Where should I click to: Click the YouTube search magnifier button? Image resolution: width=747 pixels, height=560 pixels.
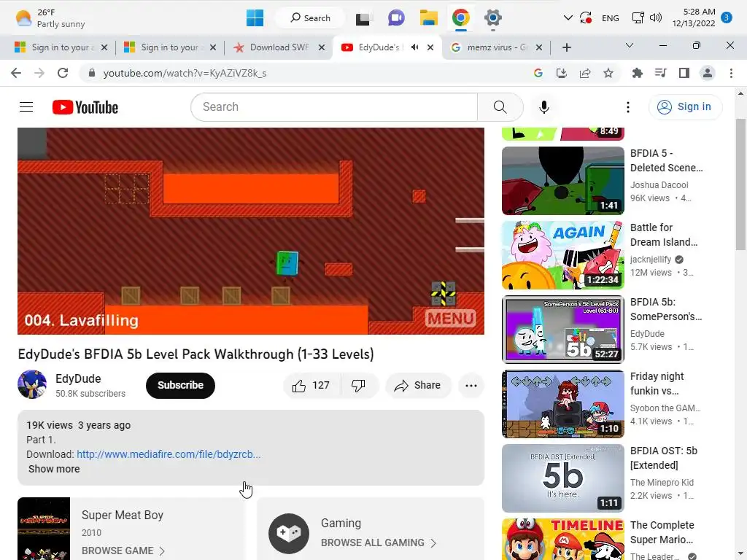[x=500, y=107]
